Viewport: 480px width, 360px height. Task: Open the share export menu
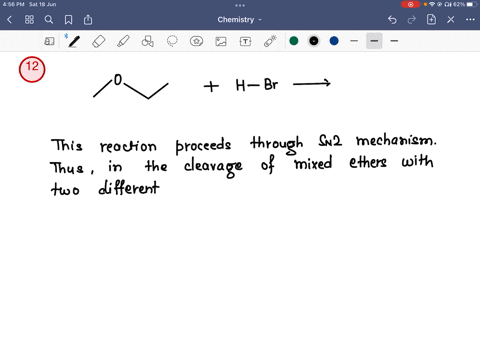(x=88, y=20)
